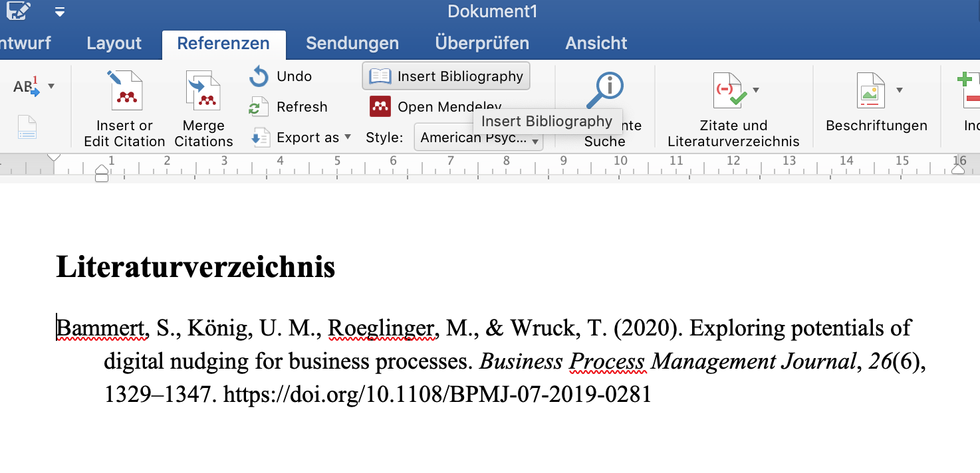Click the DOI link text in the reference
This screenshot has width=980, height=473.
point(437,395)
